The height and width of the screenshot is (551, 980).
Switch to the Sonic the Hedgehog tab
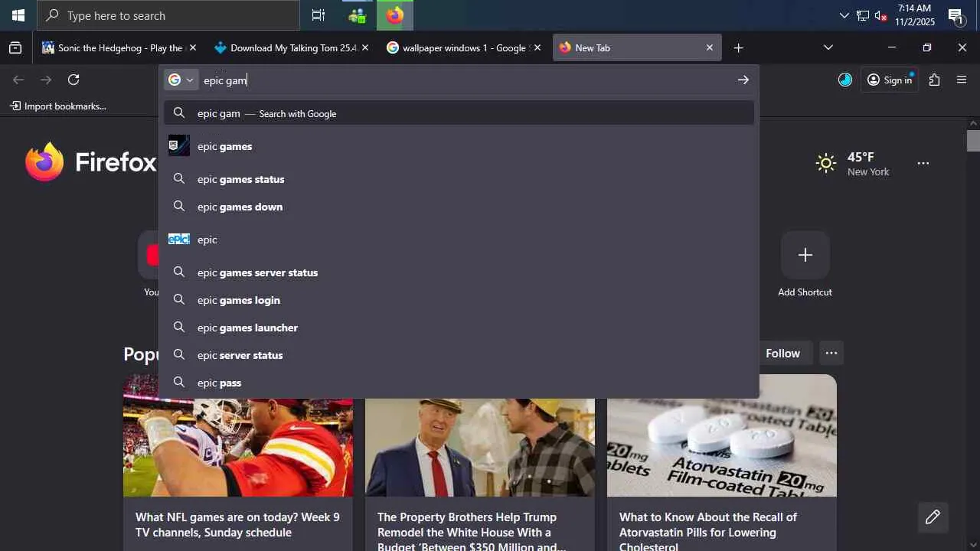[119, 47]
